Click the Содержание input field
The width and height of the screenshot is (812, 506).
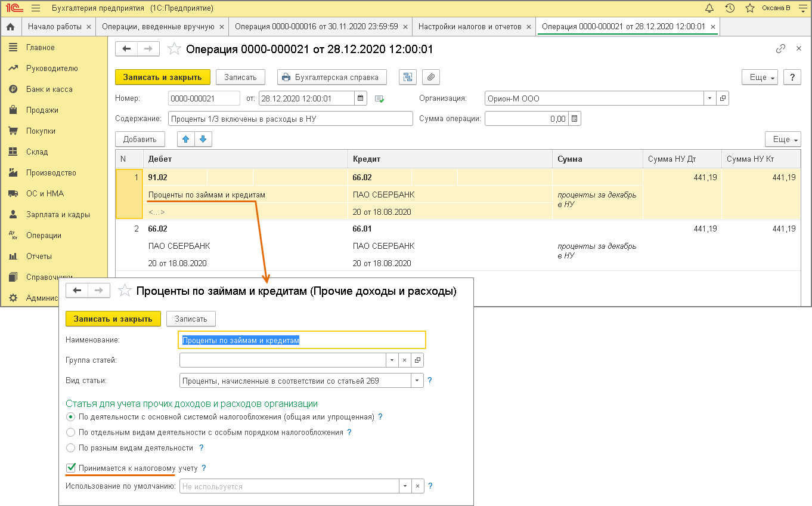(290, 119)
